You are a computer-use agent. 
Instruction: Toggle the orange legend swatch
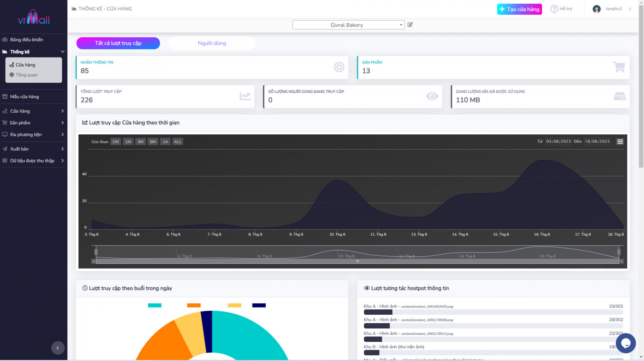click(194, 306)
